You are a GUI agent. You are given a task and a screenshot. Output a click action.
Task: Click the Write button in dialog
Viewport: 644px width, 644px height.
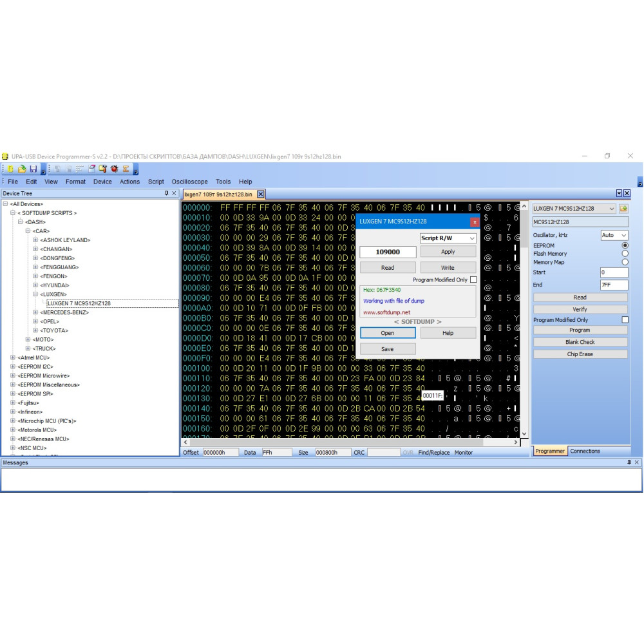[x=448, y=267]
